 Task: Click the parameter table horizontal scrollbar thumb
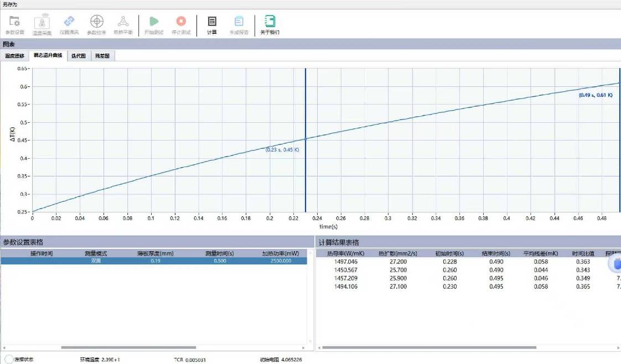(x=128, y=347)
